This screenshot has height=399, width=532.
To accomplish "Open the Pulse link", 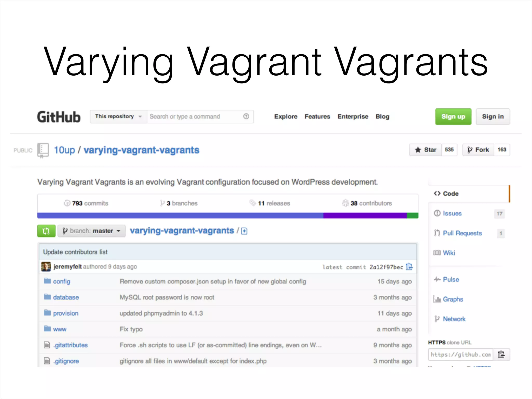I will point(451,280).
